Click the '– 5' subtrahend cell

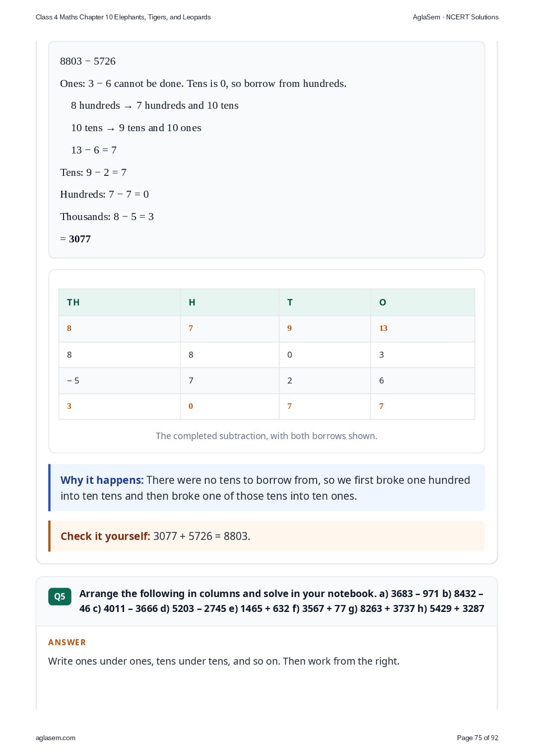pyautogui.click(x=73, y=380)
